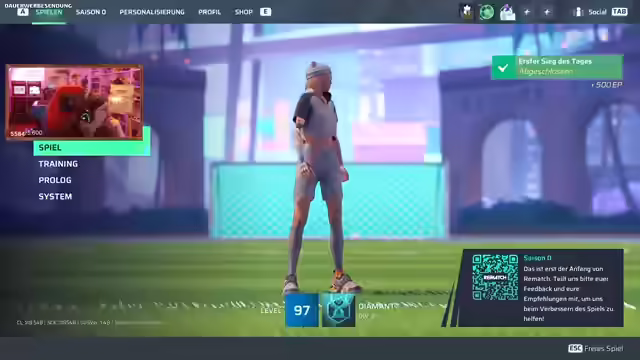Open the Social friends icon
640x360 pixels.
(x=578, y=12)
